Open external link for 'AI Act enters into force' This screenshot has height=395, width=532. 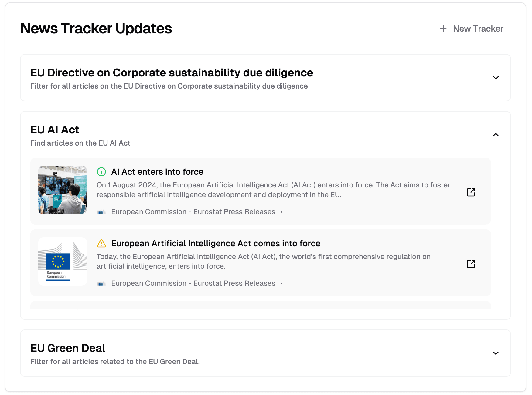click(471, 192)
